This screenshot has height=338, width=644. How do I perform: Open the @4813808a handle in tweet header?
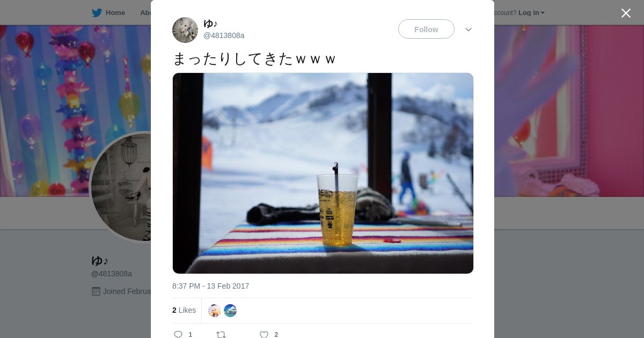click(x=224, y=35)
